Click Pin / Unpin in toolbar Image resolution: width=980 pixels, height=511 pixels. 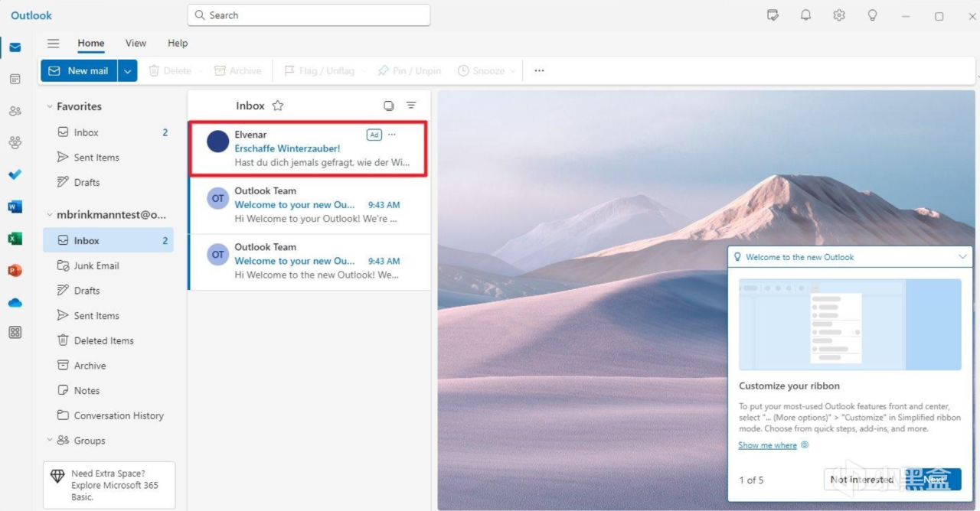coord(410,70)
